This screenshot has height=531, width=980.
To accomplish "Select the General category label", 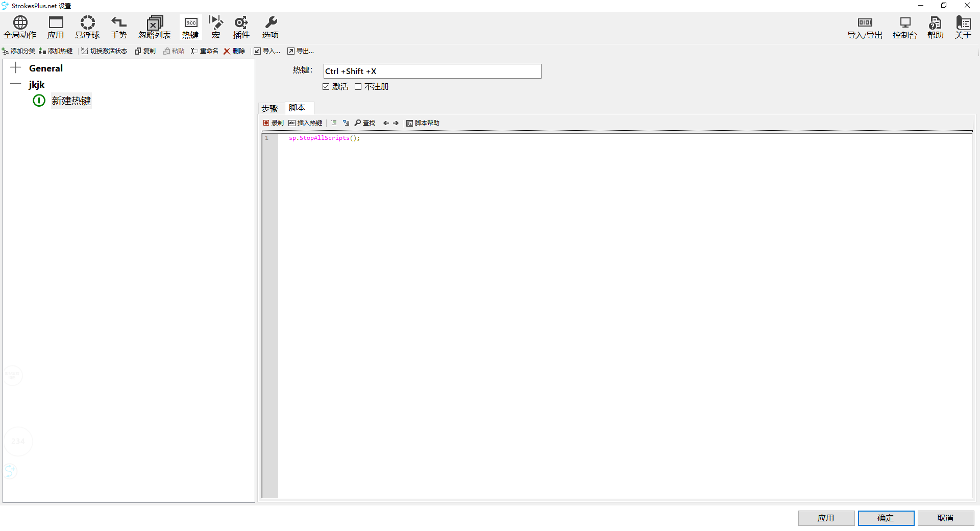I will (x=46, y=68).
